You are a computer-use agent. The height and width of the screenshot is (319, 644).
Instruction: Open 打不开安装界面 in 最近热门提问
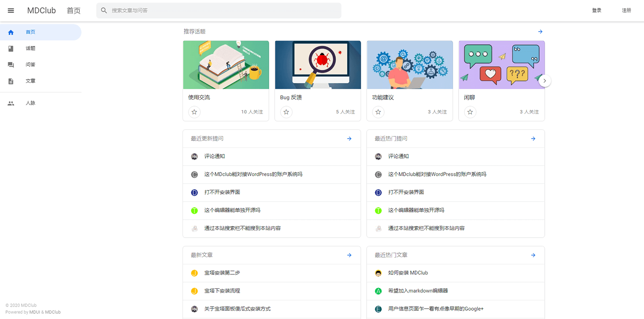(x=456, y=193)
